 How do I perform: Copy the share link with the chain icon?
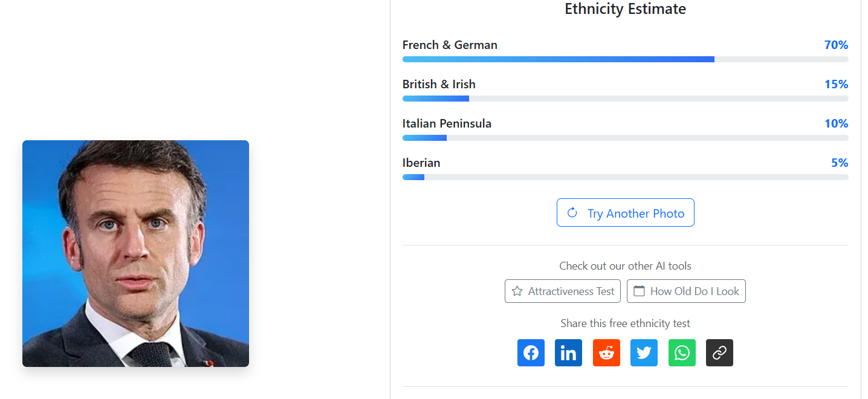click(719, 352)
